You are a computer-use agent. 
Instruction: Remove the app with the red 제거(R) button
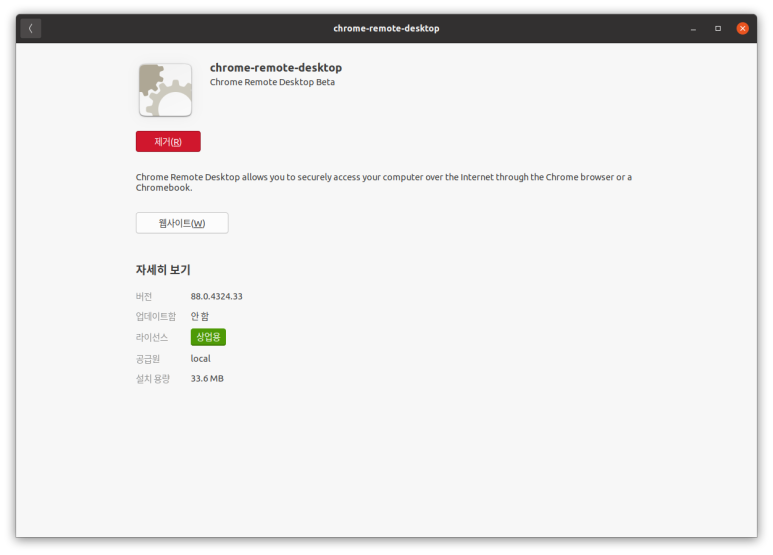pyautogui.click(x=168, y=141)
